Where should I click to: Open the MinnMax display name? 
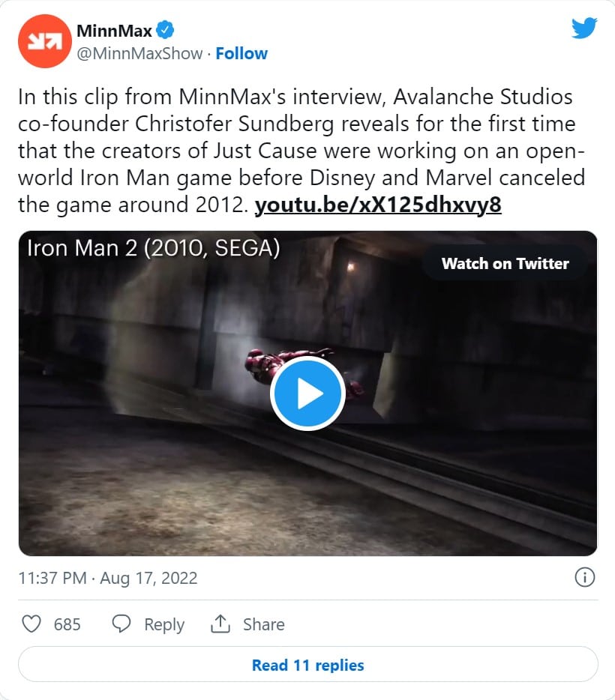click(114, 31)
